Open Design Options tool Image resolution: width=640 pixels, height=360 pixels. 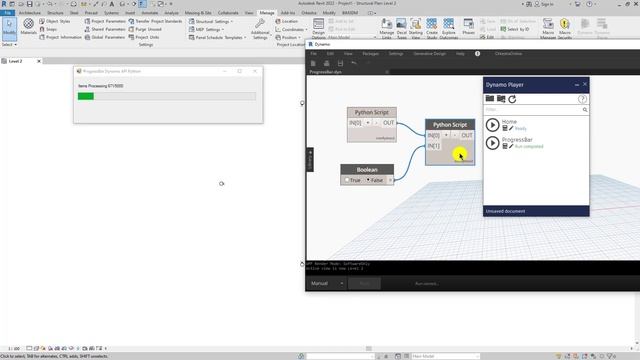click(318, 28)
